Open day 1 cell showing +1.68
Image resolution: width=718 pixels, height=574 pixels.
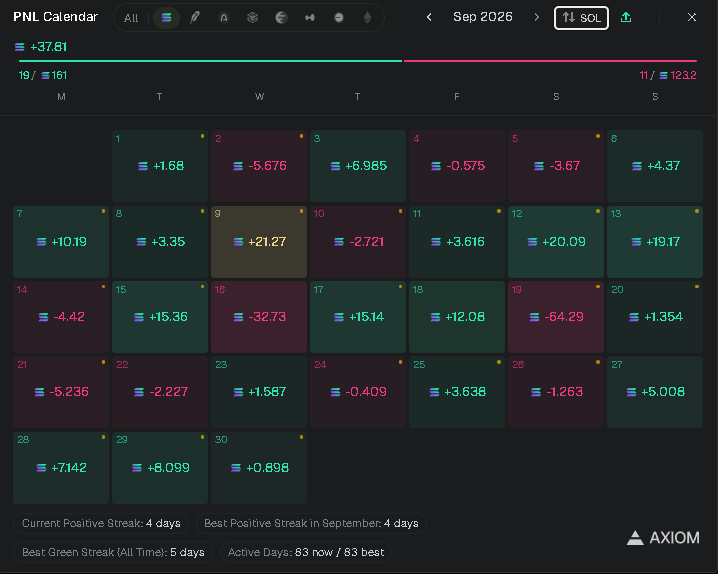pyautogui.click(x=160, y=166)
